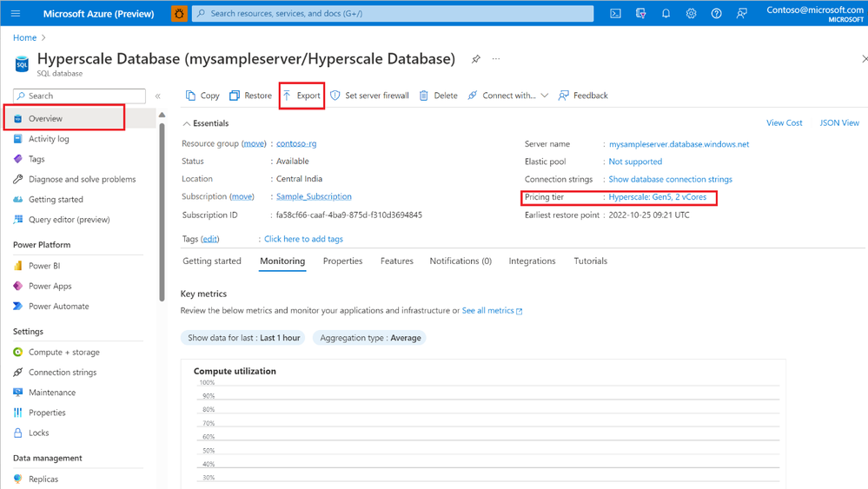Click See all metrics link

click(x=492, y=311)
